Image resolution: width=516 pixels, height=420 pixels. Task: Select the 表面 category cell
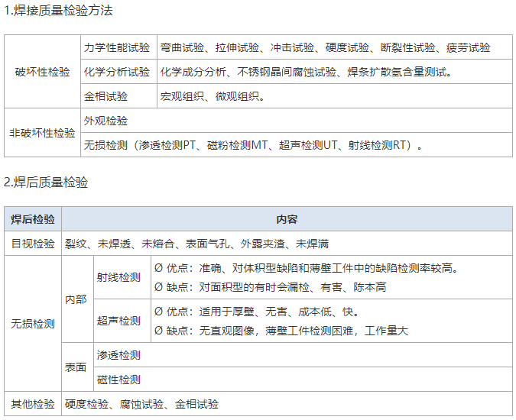pyautogui.click(x=76, y=367)
